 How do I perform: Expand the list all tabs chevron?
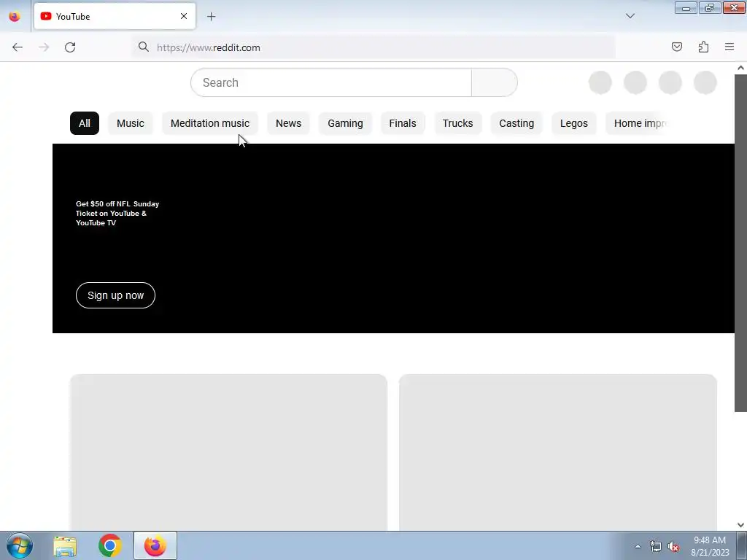(x=630, y=16)
